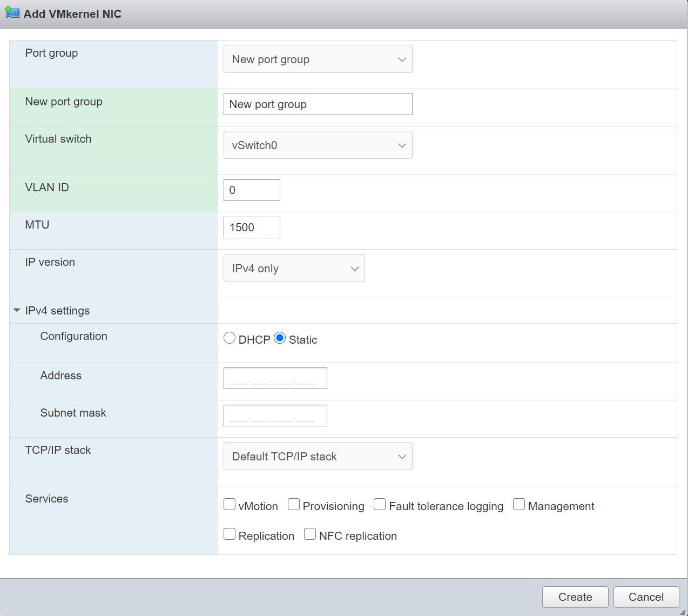Collapse the IPv4 settings section
The height and width of the screenshot is (616, 688).
[17, 311]
